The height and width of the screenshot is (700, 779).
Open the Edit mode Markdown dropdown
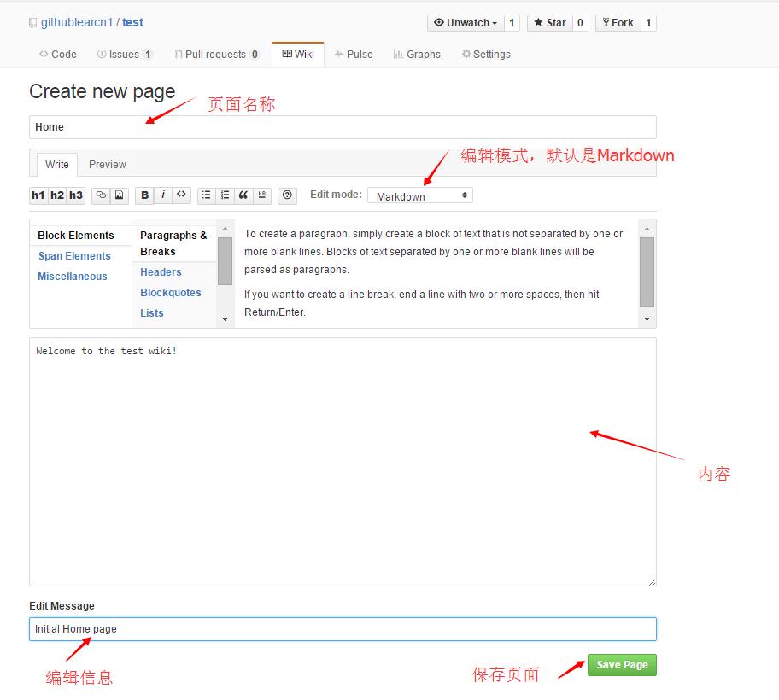419,195
